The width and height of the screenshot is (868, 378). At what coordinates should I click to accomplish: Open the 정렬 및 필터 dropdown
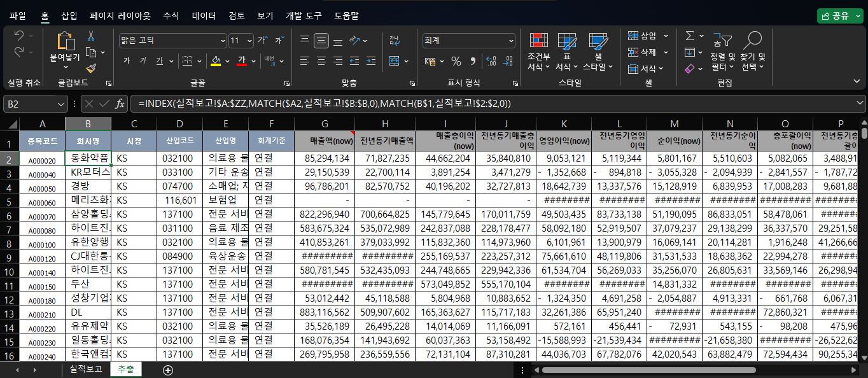click(x=723, y=52)
